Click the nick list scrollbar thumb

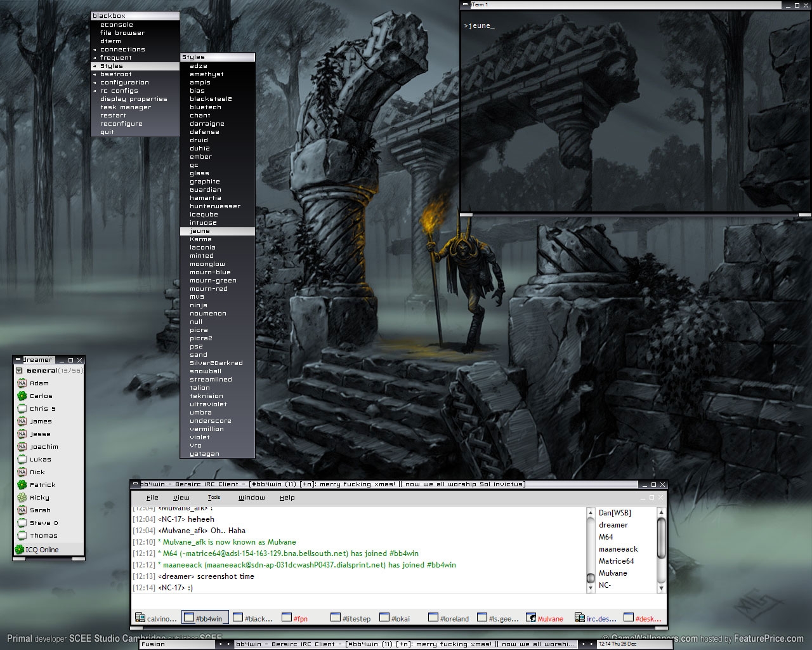click(661, 538)
